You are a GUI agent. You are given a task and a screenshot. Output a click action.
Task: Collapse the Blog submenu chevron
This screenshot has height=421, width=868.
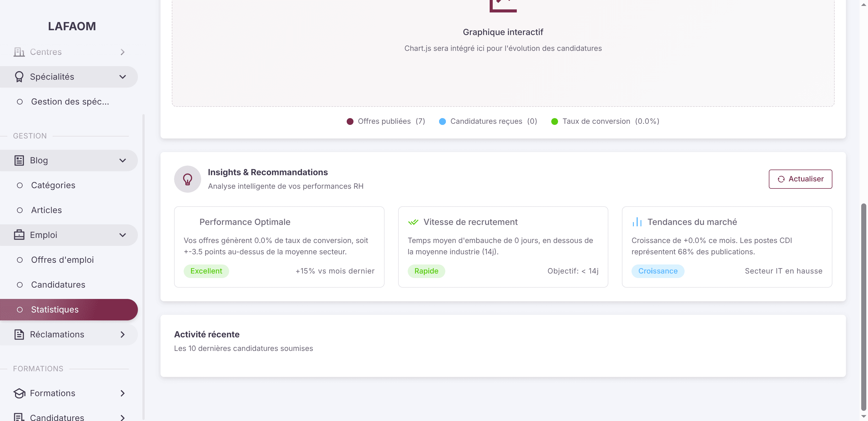[x=123, y=160]
